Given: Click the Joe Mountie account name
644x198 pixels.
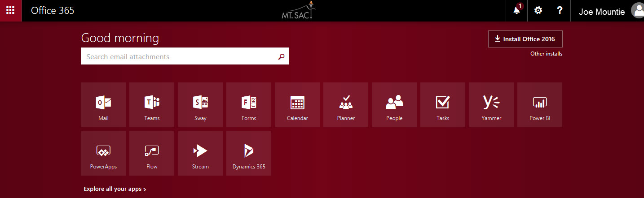Looking at the screenshot, I should click(602, 12).
